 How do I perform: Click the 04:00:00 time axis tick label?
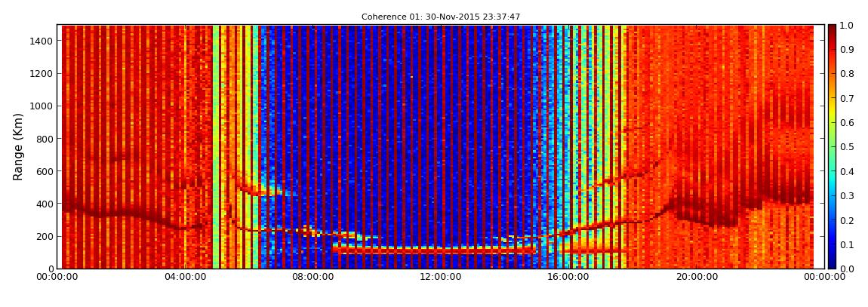(186, 277)
